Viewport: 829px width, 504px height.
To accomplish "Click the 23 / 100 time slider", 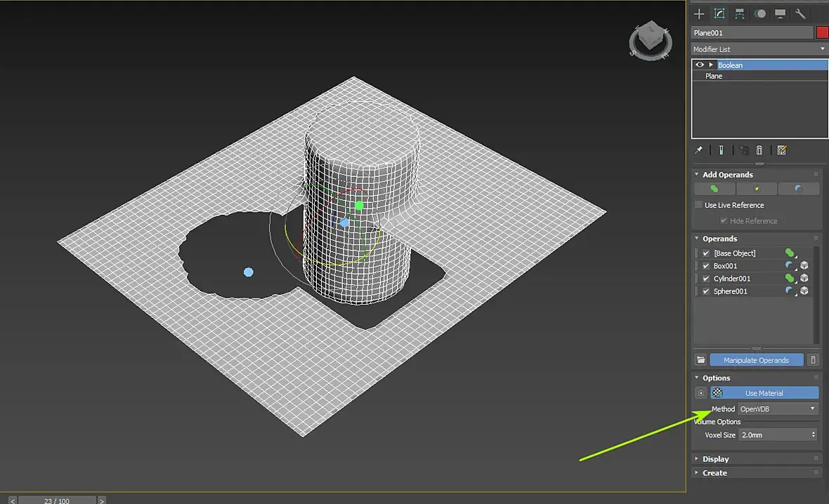I will coord(57,500).
